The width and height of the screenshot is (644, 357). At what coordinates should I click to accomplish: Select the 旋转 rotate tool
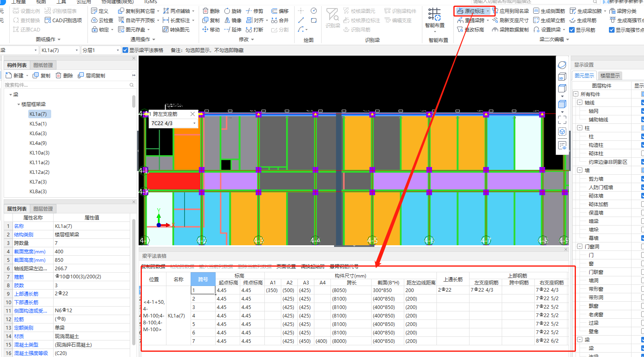pos(233,11)
